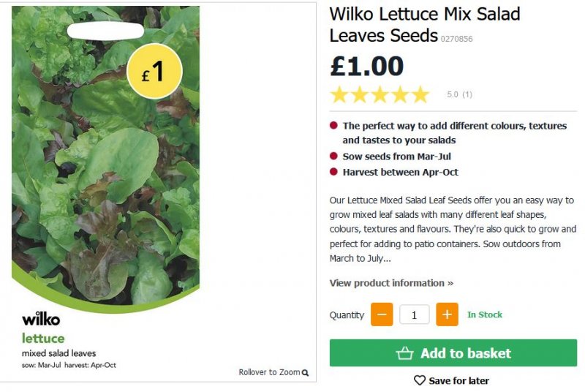Click the quantity input field
The image size is (585, 392).
coord(415,314)
